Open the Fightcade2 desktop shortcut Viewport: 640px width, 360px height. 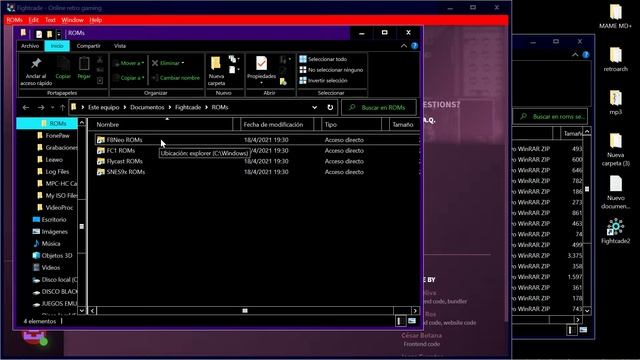(x=616, y=231)
